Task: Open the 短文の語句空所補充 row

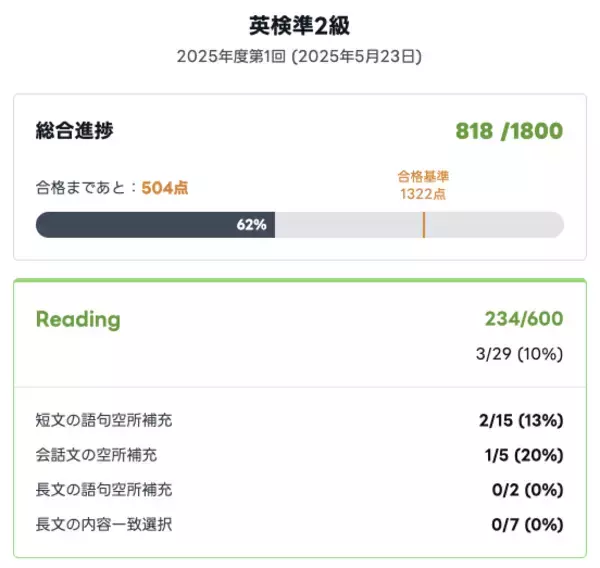Action: coord(110,420)
